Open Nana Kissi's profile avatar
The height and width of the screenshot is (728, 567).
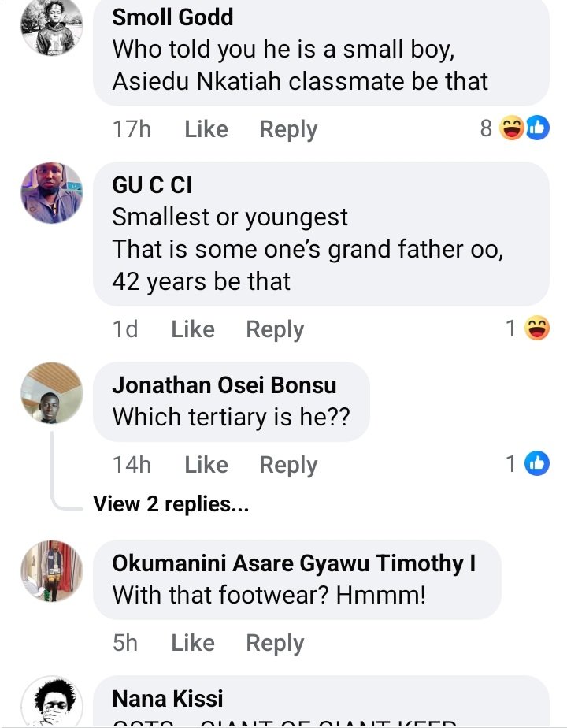[52, 701]
